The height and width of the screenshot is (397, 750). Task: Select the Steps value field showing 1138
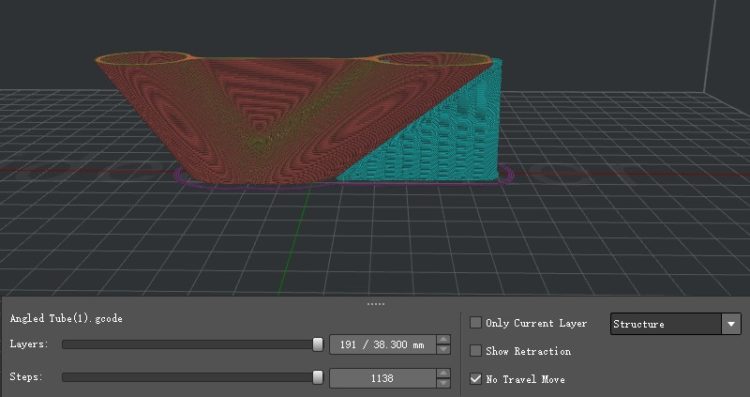click(x=383, y=378)
